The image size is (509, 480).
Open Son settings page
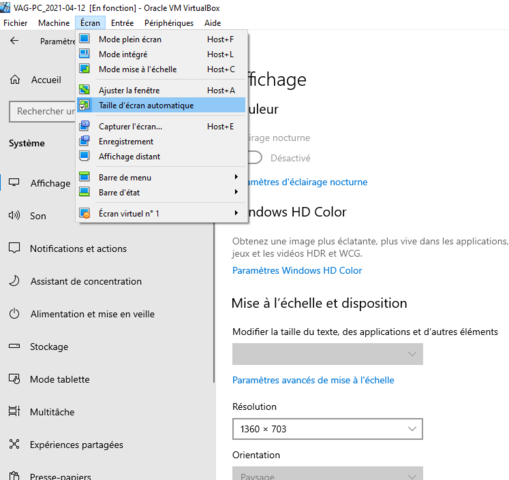(x=38, y=216)
